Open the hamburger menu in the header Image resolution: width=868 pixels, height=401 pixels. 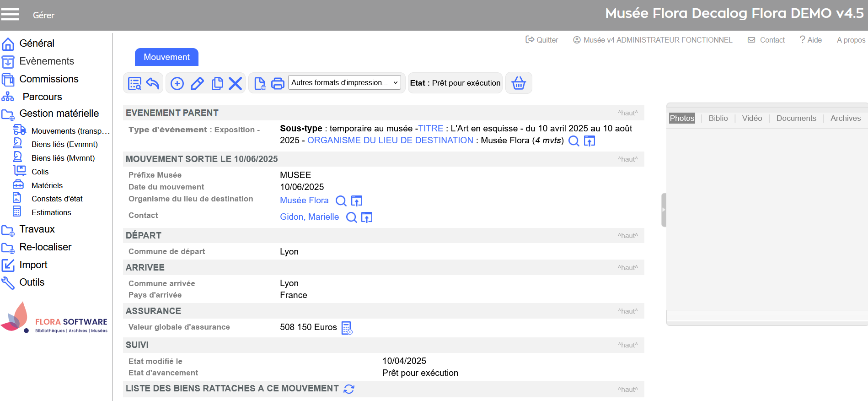coord(10,15)
